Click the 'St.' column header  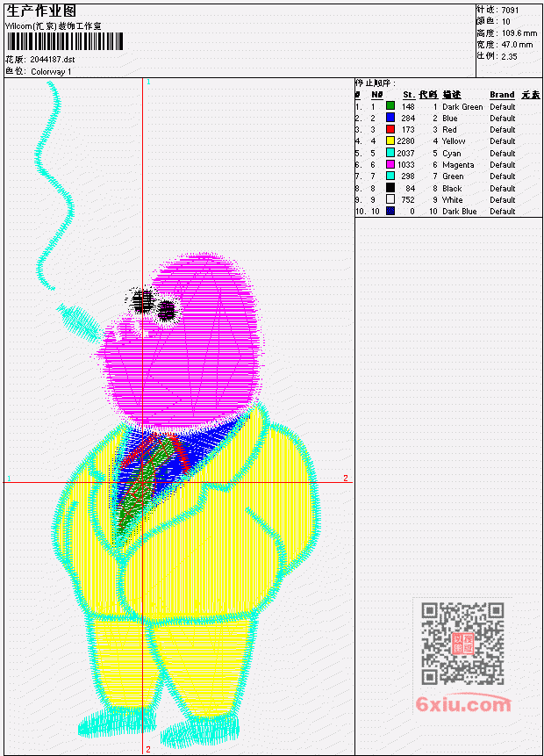(x=409, y=95)
